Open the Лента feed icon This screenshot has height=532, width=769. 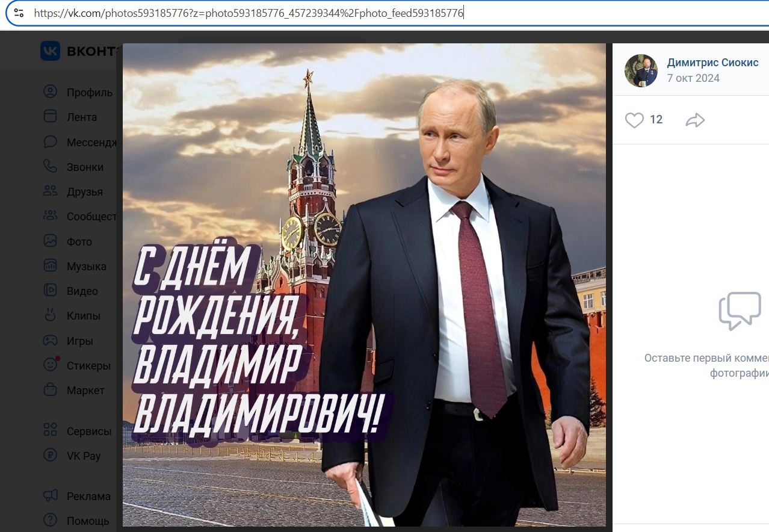(50, 117)
